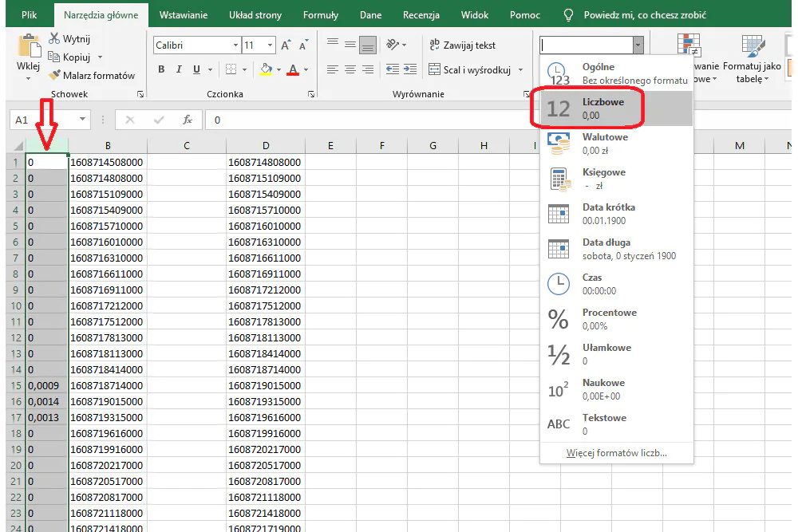Align text to the bottom of the cell
The image size is (798, 532).
pyautogui.click(x=367, y=45)
